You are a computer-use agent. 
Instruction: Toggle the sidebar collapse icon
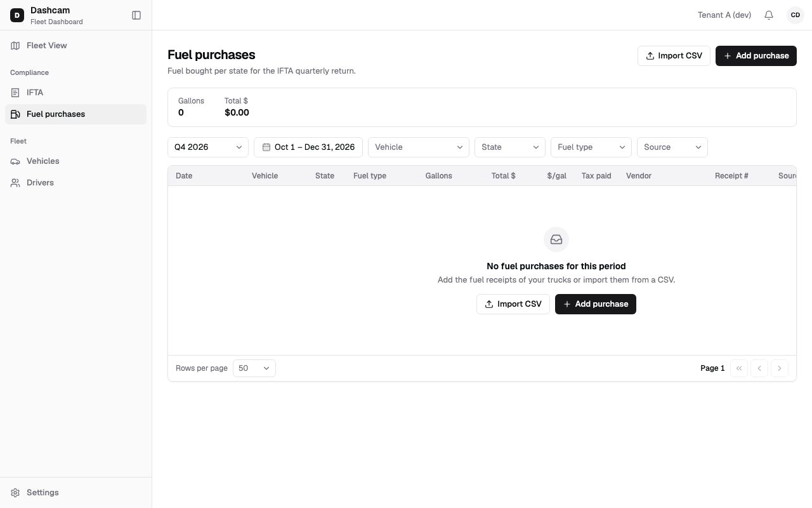tap(136, 15)
